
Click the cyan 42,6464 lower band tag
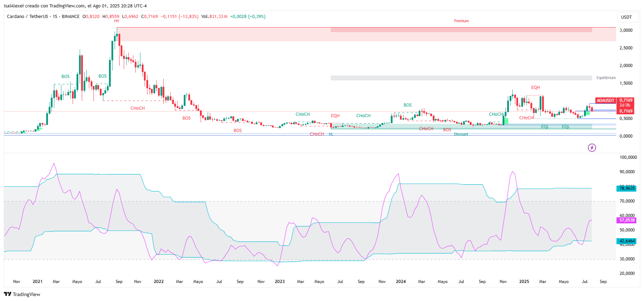(627, 241)
